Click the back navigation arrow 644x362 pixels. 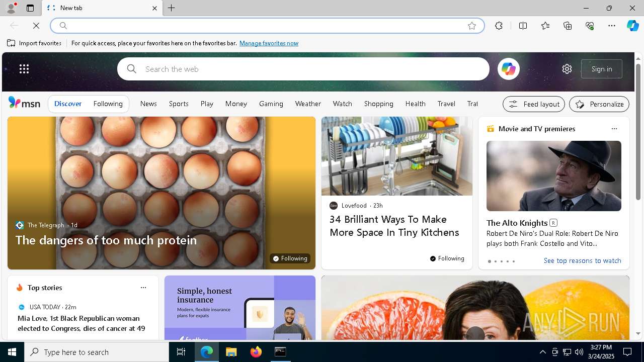coord(14,26)
